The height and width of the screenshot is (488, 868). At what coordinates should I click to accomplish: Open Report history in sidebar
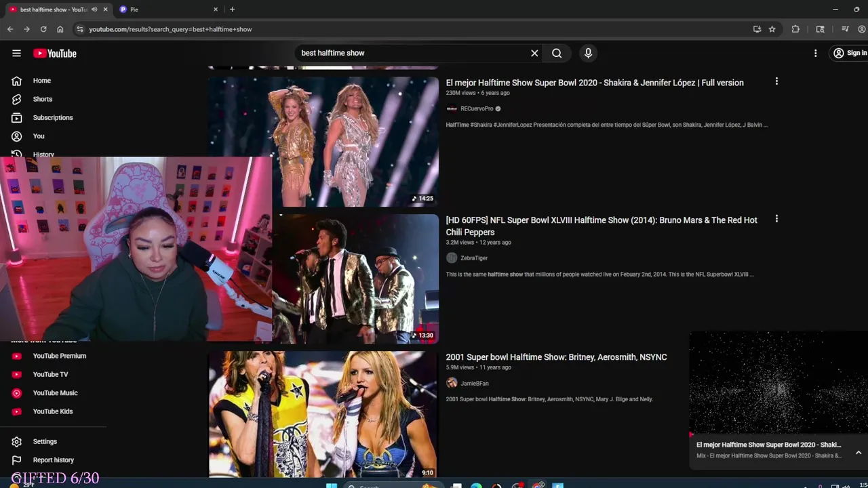click(x=53, y=460)
